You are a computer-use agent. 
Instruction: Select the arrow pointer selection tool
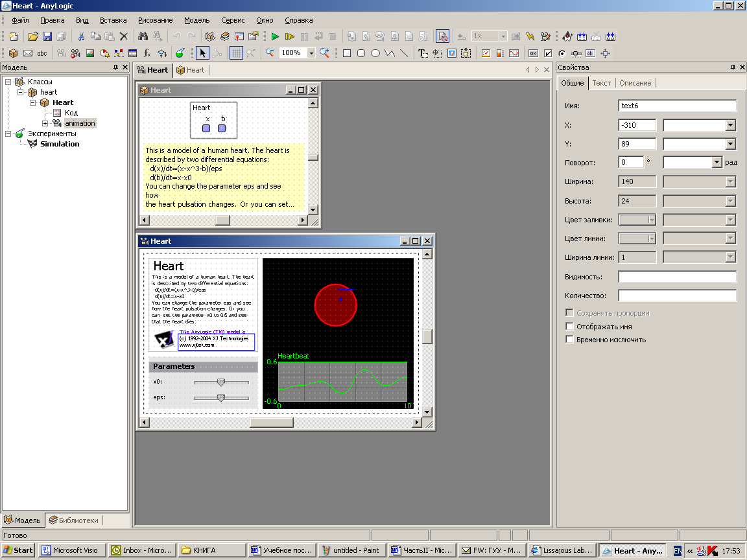point(202,53)
